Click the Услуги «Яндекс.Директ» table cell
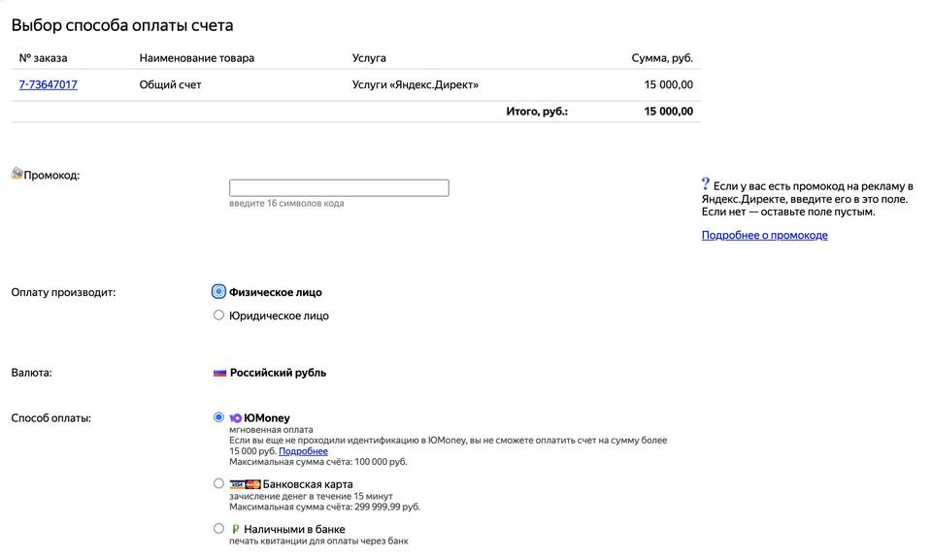 [x=415, y=84]
